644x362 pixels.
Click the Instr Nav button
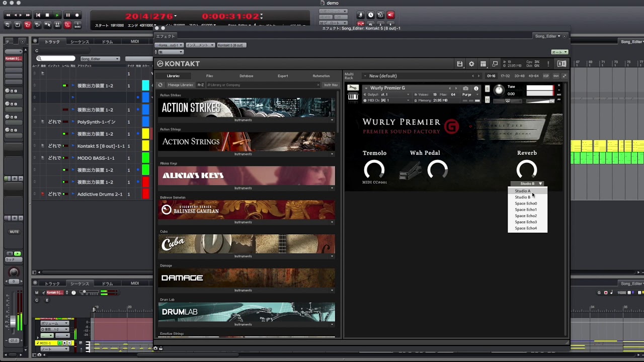click(331, 85)
